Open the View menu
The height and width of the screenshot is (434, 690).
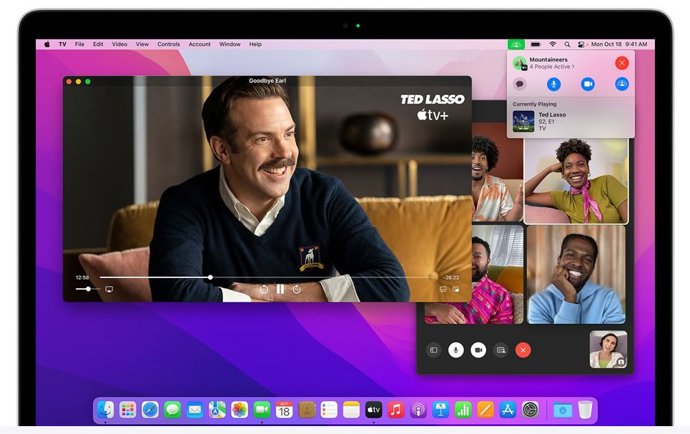(x=142, y=44)
